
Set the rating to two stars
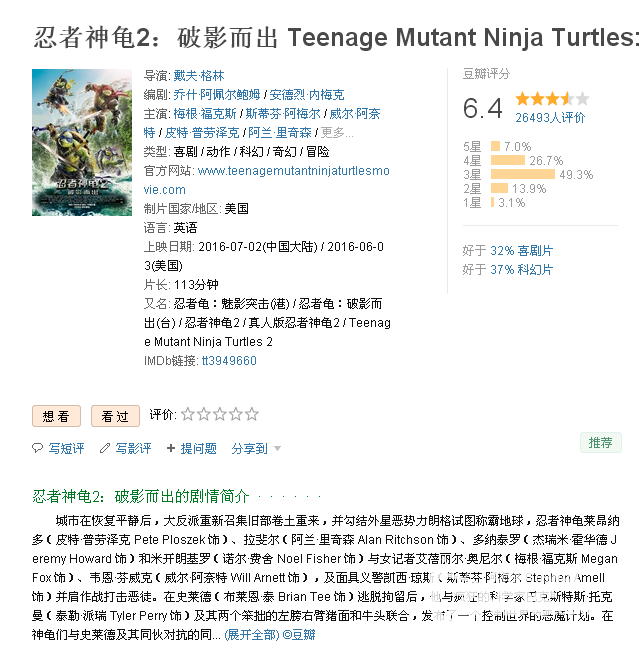coord(204,414)
